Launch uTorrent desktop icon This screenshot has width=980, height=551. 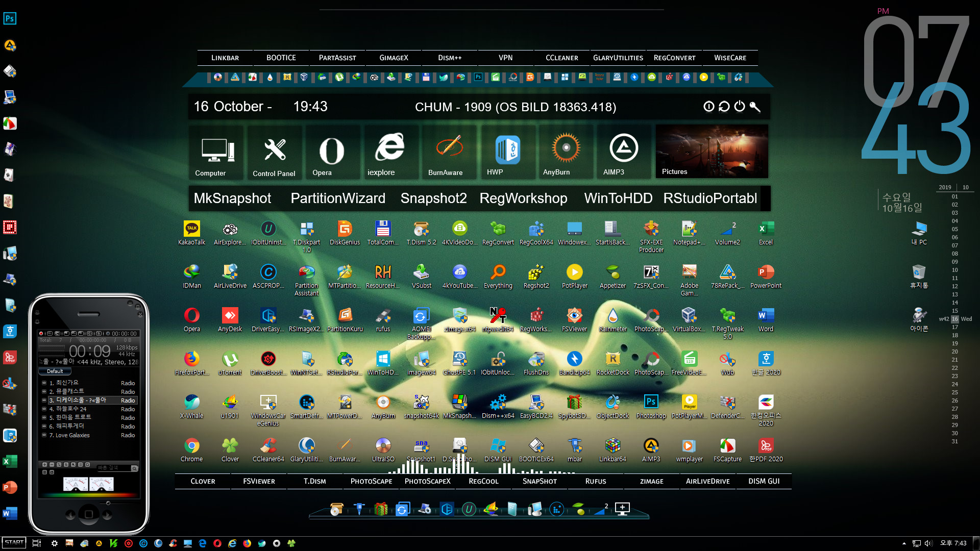pyautogui.click(x=230, y=363)
